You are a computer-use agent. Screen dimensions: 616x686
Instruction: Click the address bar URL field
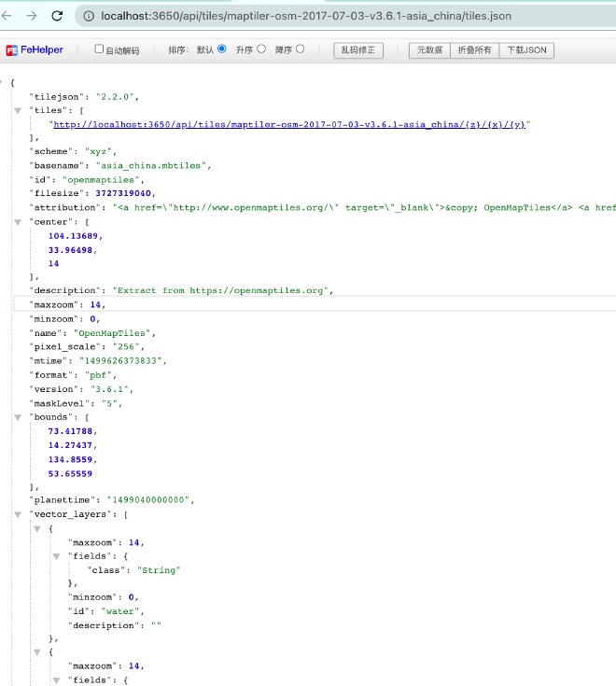(x=345, y=16)
